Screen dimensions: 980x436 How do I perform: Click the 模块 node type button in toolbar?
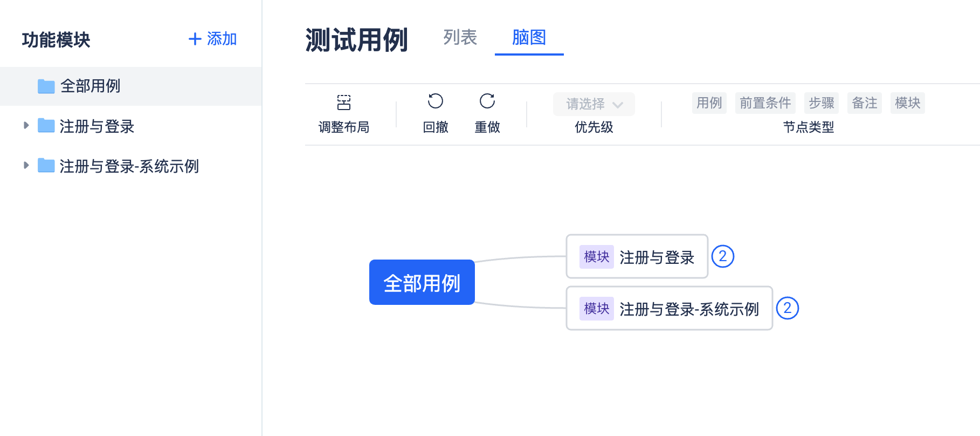pyautogui.click(x=908, y=103)
